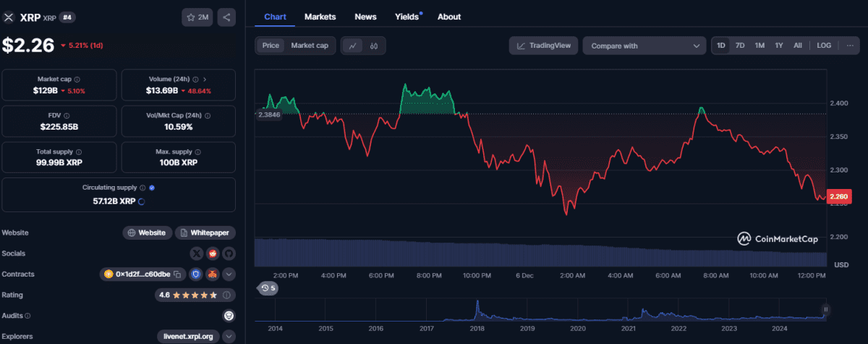The width and height of the screenshot is (868, 344).
Task: Click verified circulating supply badge
Action: [152, 188]
